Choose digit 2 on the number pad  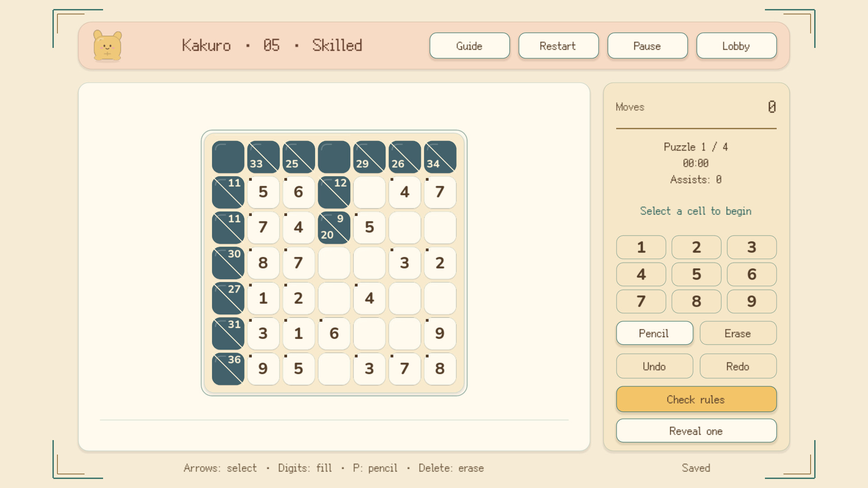coord(696,247)
